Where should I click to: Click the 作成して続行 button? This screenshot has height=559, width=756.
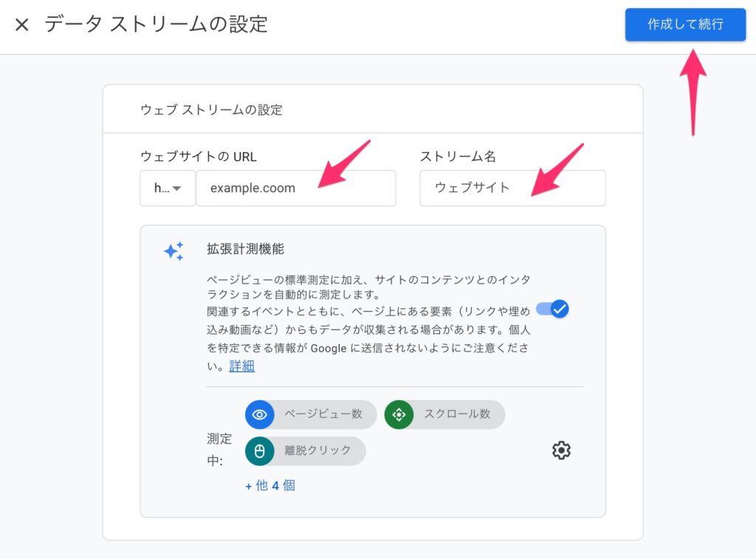pyautogui.click(x=685, y=24)
